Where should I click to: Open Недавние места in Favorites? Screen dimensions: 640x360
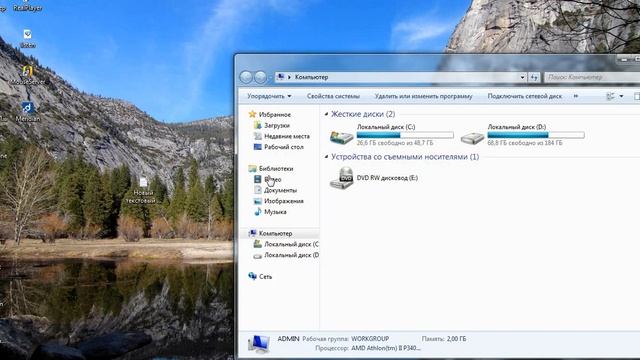point(282,136)
